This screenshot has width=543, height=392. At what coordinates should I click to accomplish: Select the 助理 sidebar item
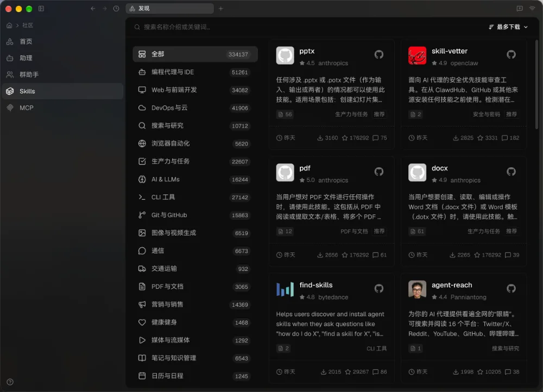click(62, 58)
